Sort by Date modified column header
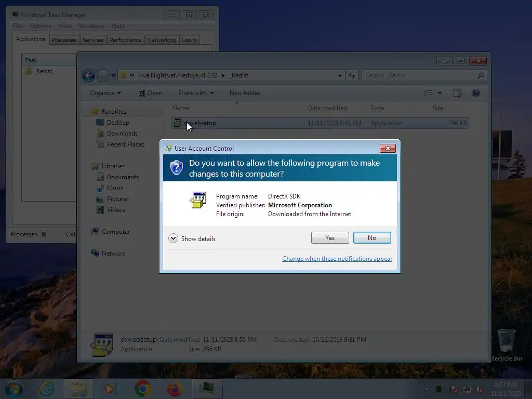Viewport: 532px width, 399px height. point(327,108)
